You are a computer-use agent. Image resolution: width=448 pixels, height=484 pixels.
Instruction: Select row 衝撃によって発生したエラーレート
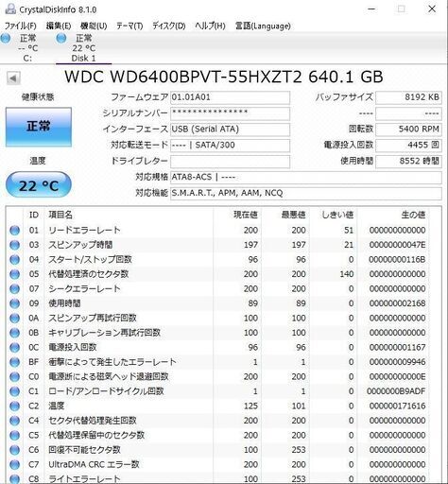click(217, 362)
